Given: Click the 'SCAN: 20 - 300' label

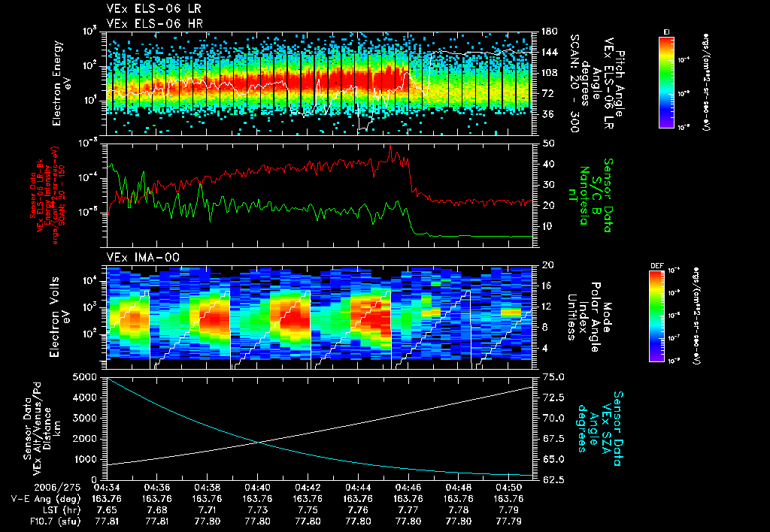Looking at the screenshot, I should coord(575,83).
